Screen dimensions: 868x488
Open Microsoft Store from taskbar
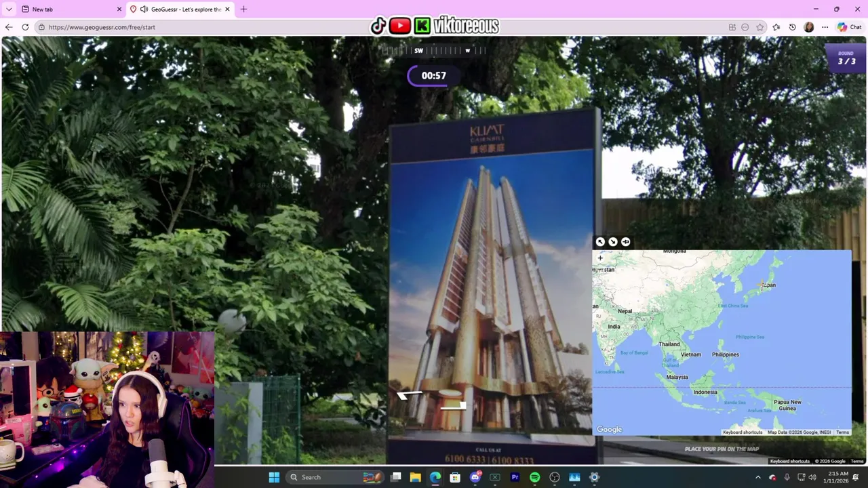455,477
